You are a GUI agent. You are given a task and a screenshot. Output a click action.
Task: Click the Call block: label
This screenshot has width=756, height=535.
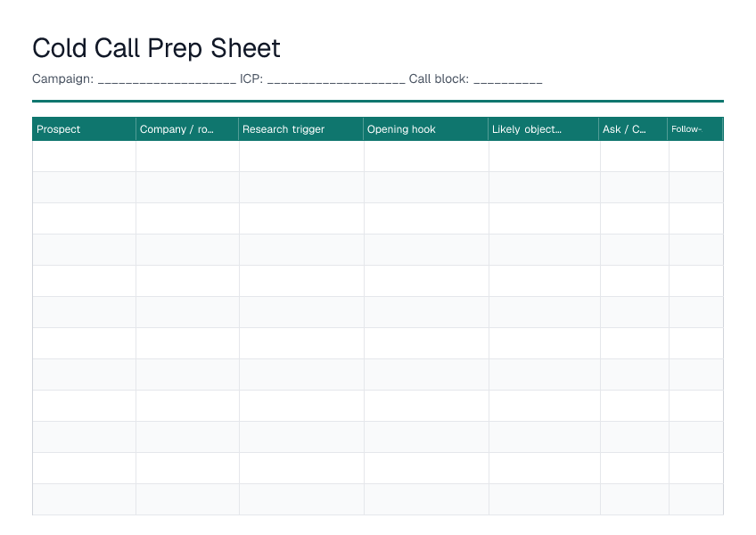tap(439, 79)
